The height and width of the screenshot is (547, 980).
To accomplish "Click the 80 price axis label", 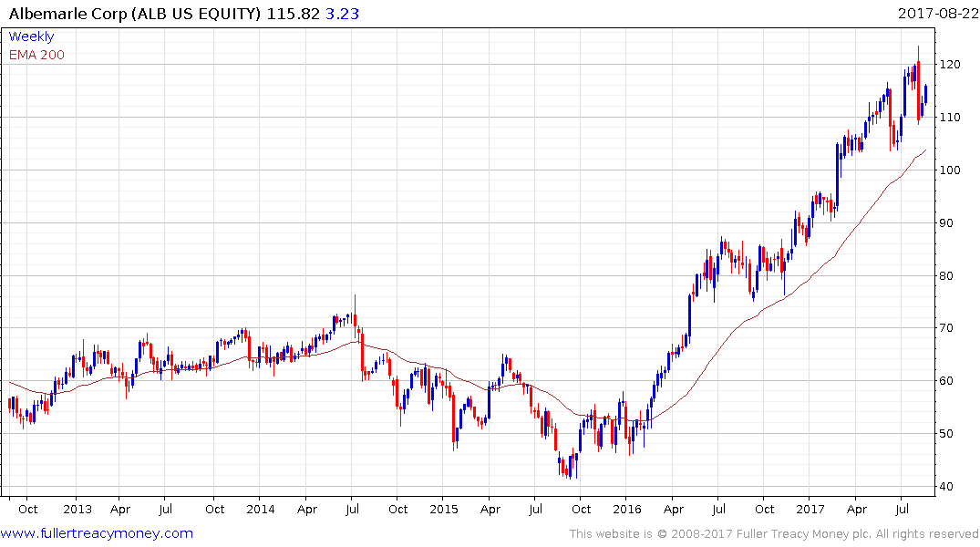I will tap(946, 275).
